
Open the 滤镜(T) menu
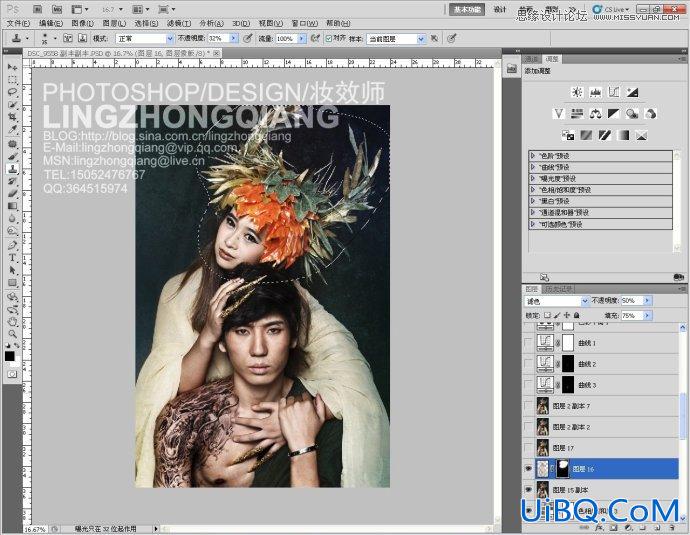tap(179, 23)
